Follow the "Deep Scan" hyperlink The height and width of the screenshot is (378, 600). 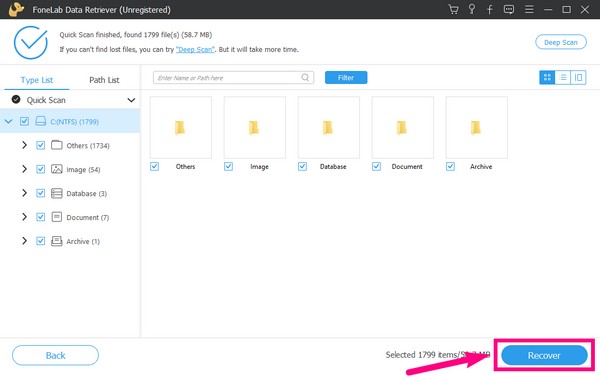pyautogui.click(x=195, y=49)
